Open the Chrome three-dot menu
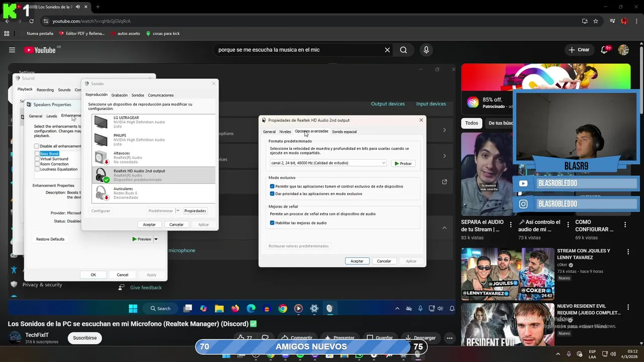This screenshot has width=644, height=362. coord(636,21)
